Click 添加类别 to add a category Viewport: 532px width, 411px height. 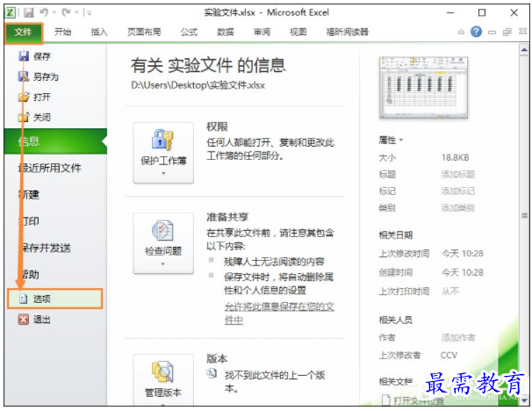458,208
